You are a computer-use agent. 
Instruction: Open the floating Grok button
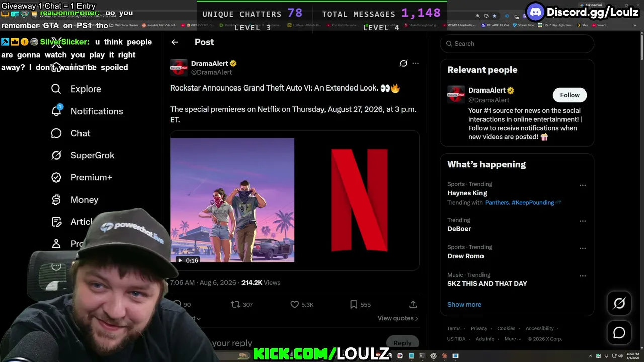coord(619,303)
